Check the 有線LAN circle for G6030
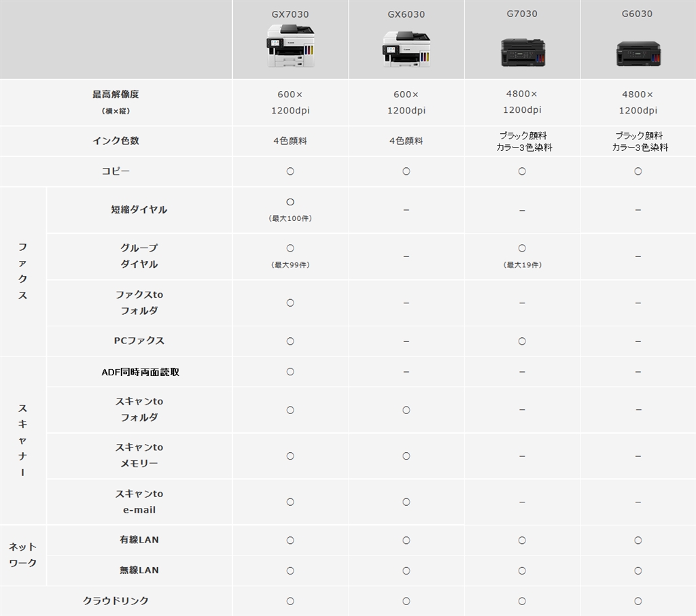The image size is (696, 616). 637,541
